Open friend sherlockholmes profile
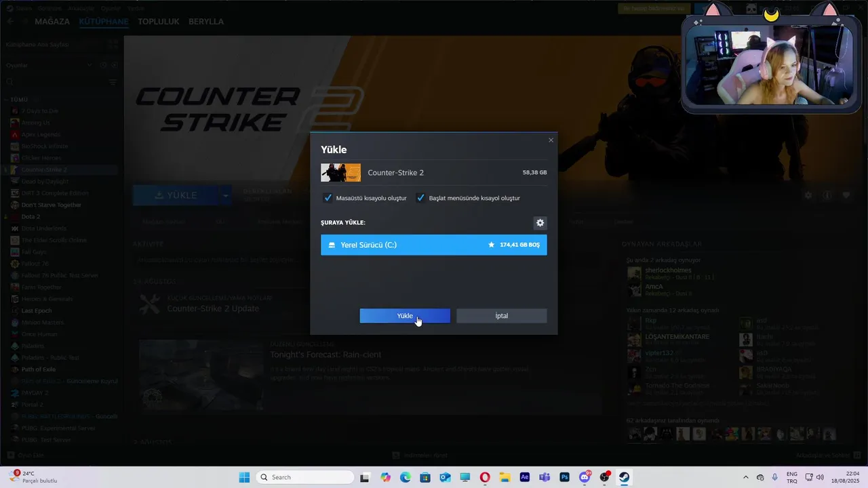Screen dimensions: 868x488 point(668,270)
